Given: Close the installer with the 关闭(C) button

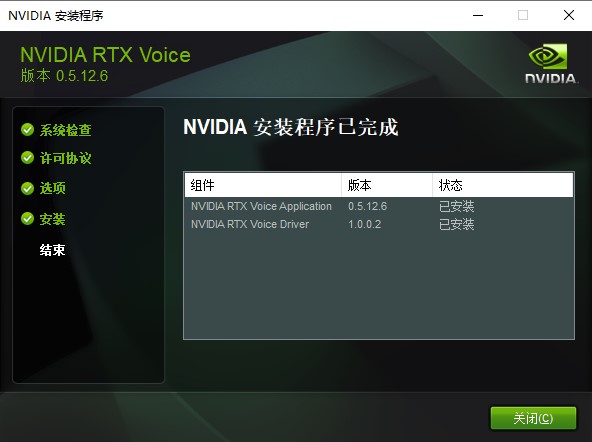Looking at the screenshot, I should [533, 418].
